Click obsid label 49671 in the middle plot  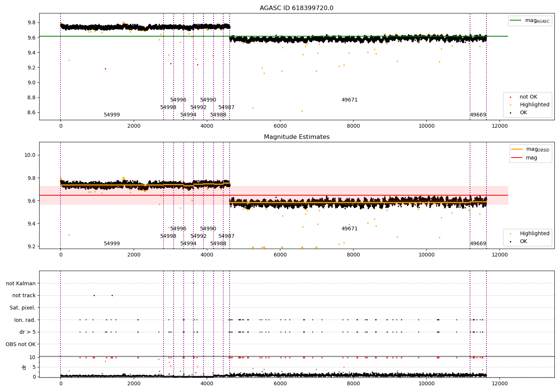point(350,229)
